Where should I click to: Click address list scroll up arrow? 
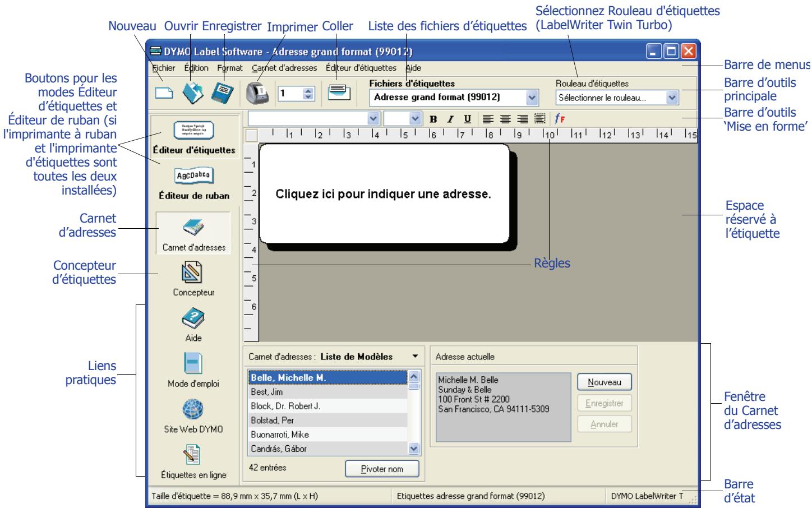pos(414,377)
